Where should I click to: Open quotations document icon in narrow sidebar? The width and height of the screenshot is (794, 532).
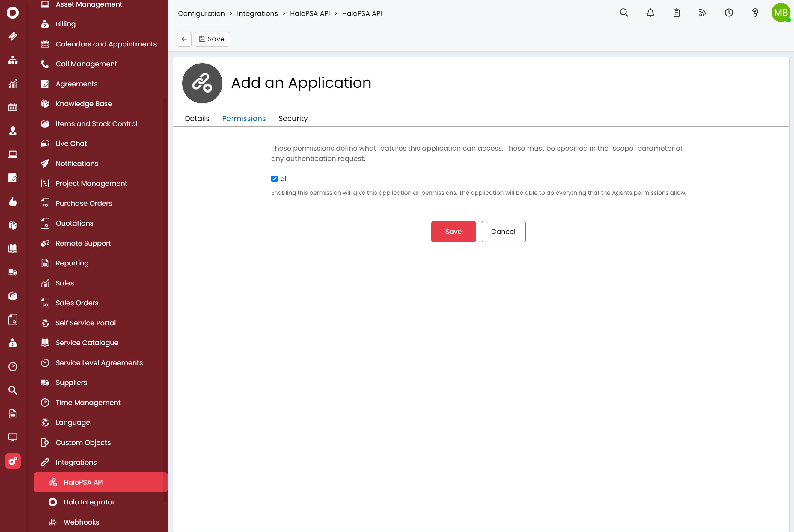(13, 320)
